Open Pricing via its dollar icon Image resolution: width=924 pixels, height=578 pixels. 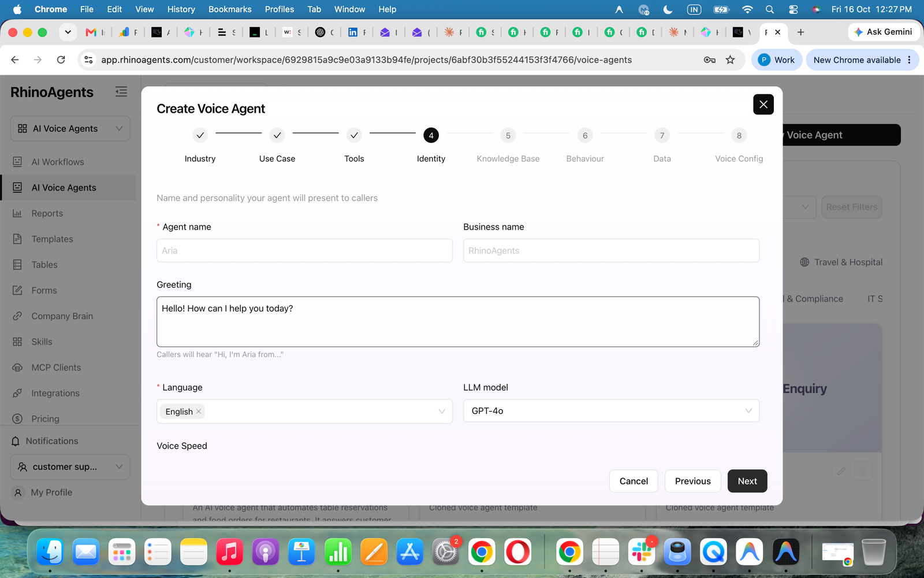click(17, 418)
